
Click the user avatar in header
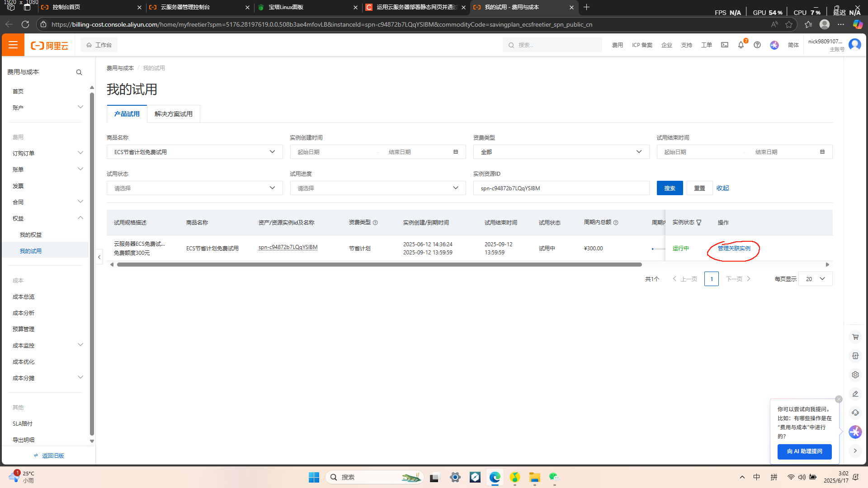pyautogui.click(x=855, y=44)
